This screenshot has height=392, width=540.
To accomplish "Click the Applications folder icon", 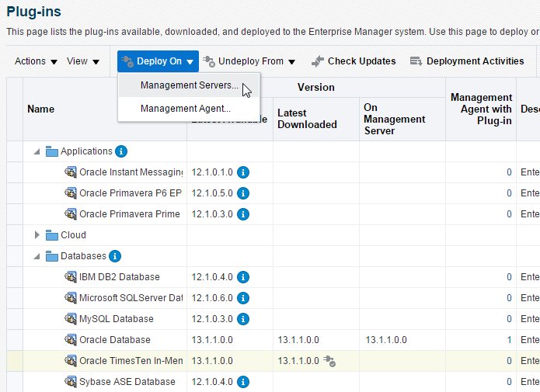I will tap(52, 151).
